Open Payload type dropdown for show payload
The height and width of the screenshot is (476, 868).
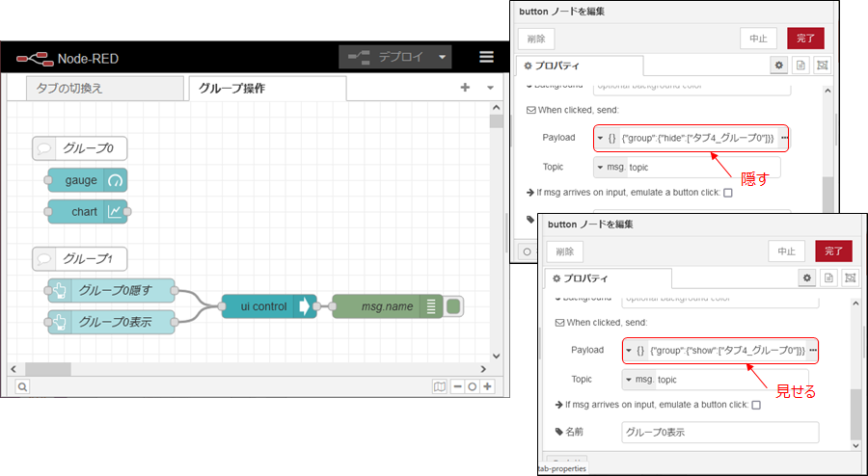(x=630, y=350)
